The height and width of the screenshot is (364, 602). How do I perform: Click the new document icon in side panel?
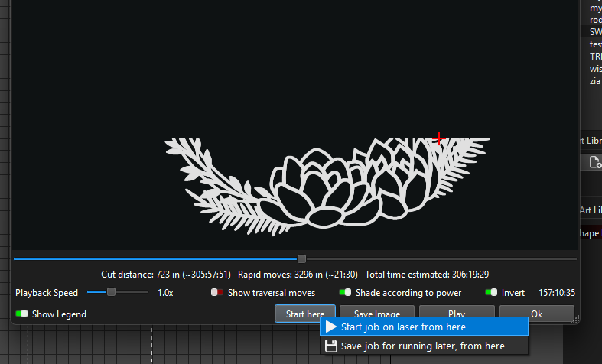coord(594,162)
